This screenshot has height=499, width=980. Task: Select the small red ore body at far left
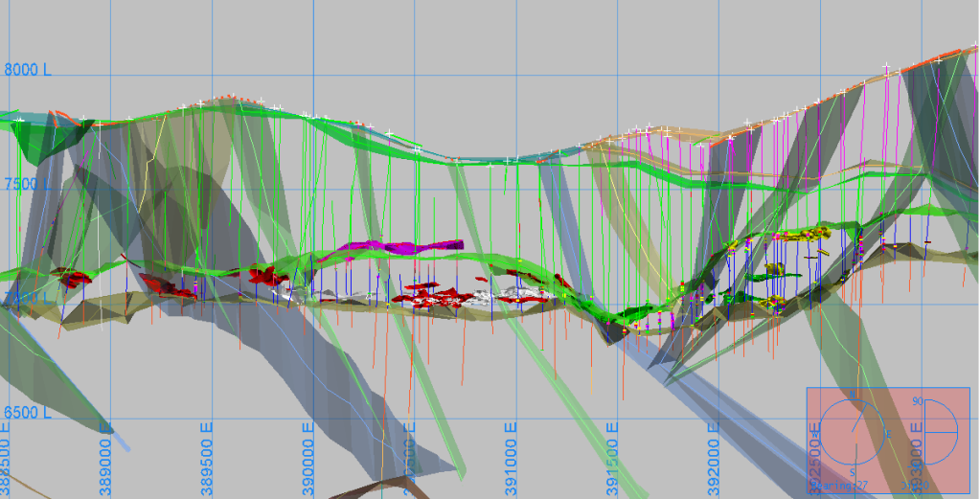pyautogui.click(x=72, y=278)
